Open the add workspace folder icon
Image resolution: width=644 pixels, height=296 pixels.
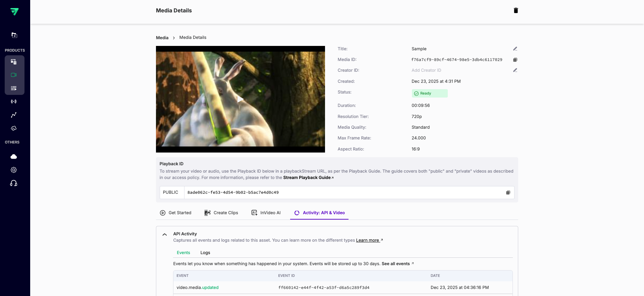(x=14, y=35)
